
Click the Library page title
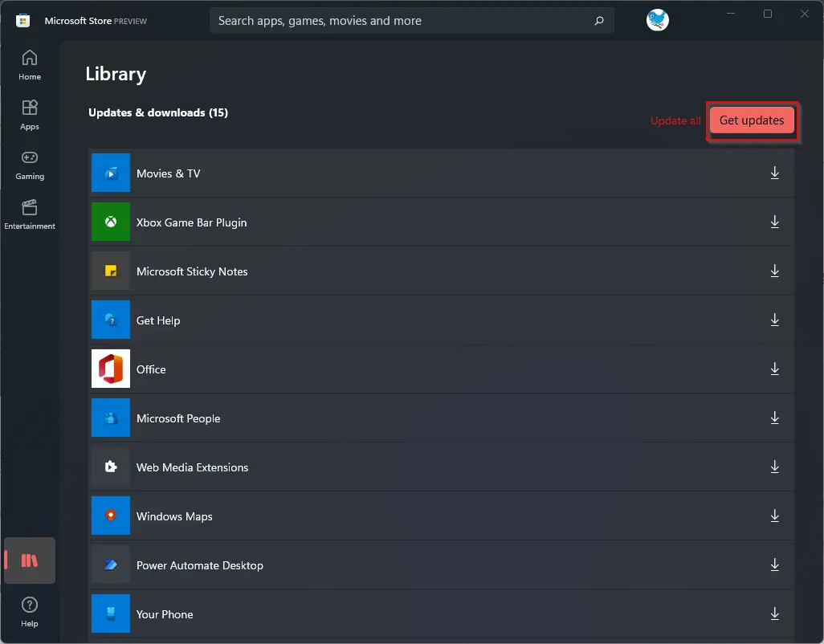coord(116,74)
